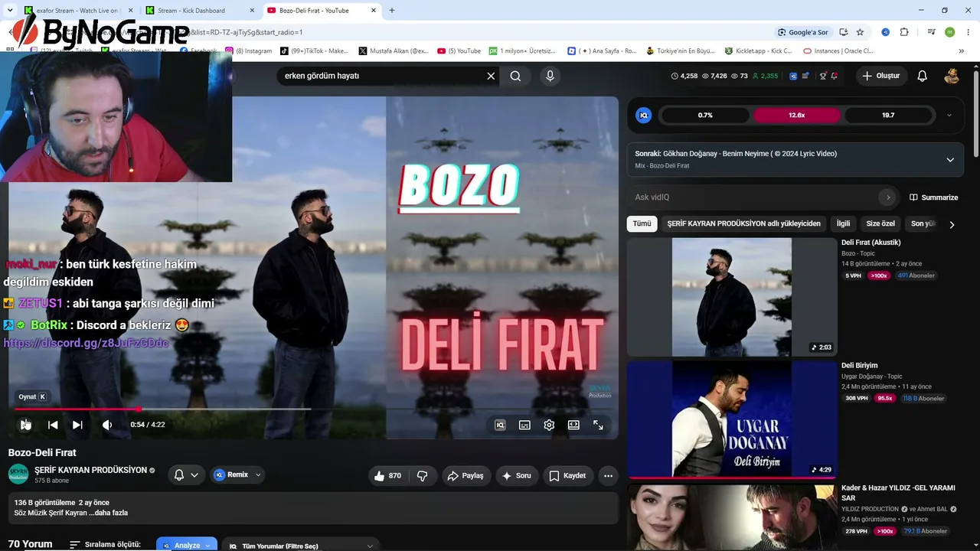The image size is (980, 551).
Task: Play the Bozo-Deli Fırat video
Action: coord(25,425)
